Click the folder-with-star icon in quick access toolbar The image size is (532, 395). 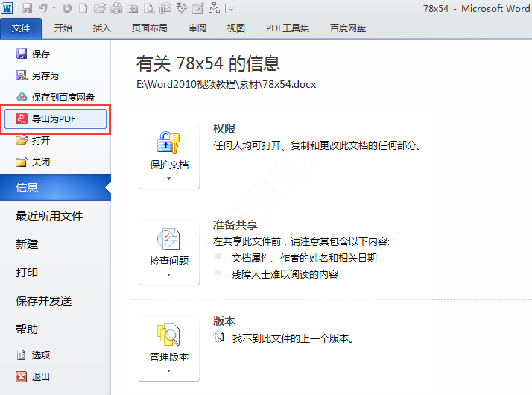pos(133,8)
